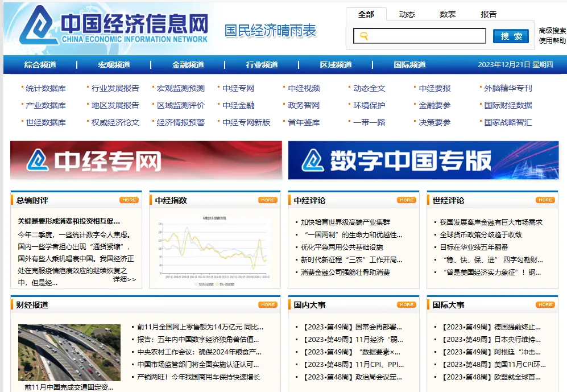
Task: Open 高级搜索 advanced search link
Action: tap(552, 31)
